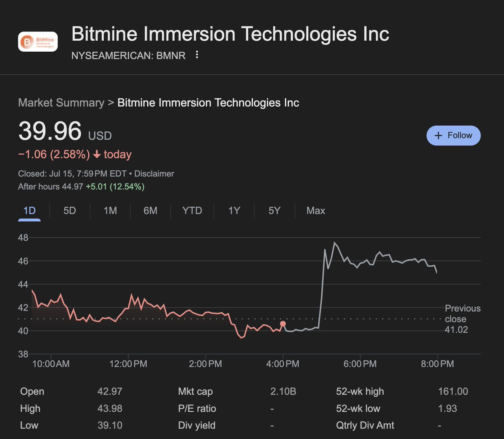Click the BitMine company logo
The width and height of the screenshot is (504, 439).
coord(37,41)
